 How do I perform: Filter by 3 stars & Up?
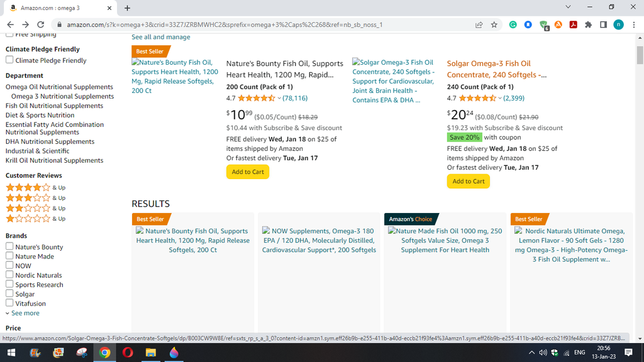click(35, 198)
